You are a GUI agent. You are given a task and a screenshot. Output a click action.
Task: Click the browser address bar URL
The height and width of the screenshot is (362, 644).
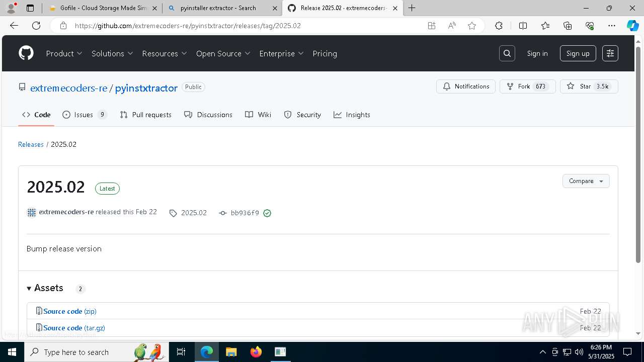pyautogui.click(x=188, y=26)
